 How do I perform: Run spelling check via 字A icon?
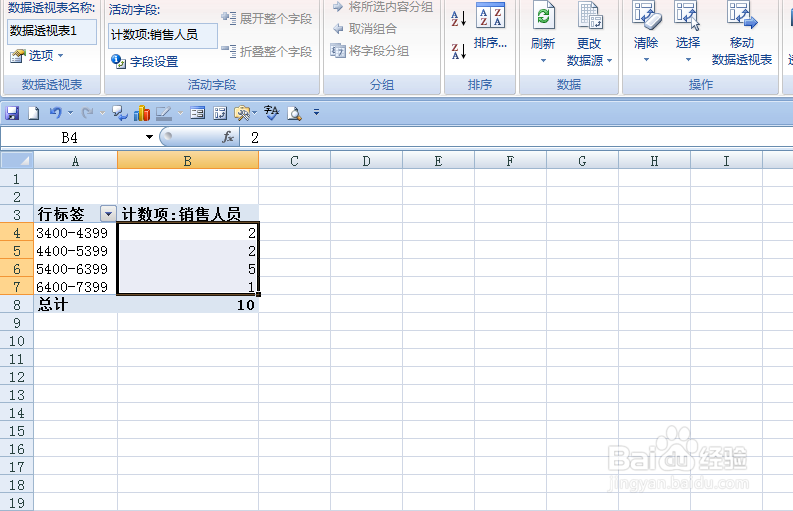pyautogui.click(x=271, y=112)
